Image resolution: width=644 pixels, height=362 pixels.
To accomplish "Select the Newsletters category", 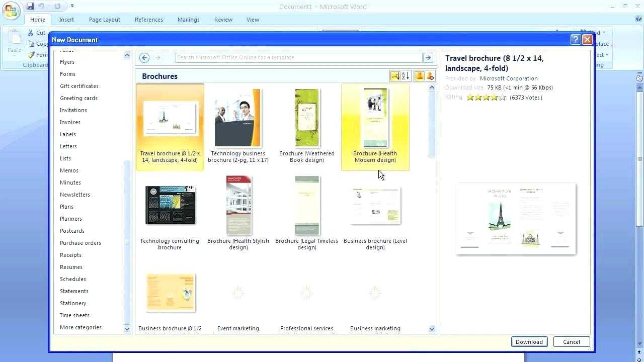I will click(x=75, y=195).
